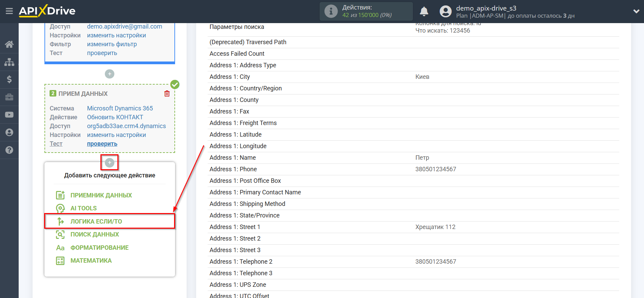Click value 'Петр'
This screenshot has height=298, width=644.
pyautogui.click(x=422, y=158)
